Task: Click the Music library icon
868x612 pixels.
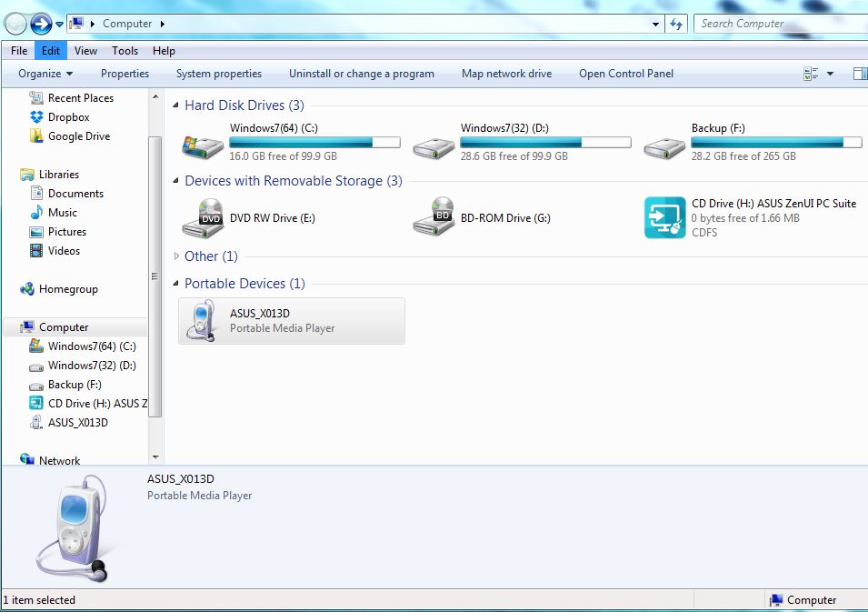Action: click(36, 212)
